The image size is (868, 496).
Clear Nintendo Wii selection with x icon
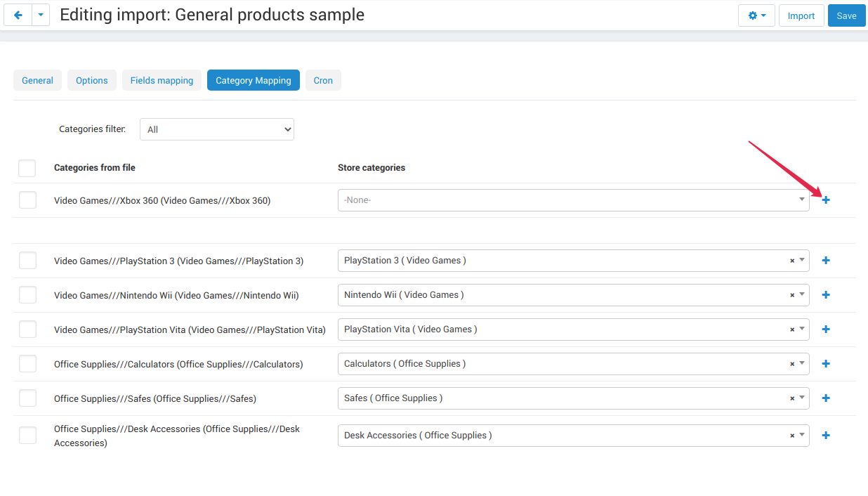pos(792,295)
